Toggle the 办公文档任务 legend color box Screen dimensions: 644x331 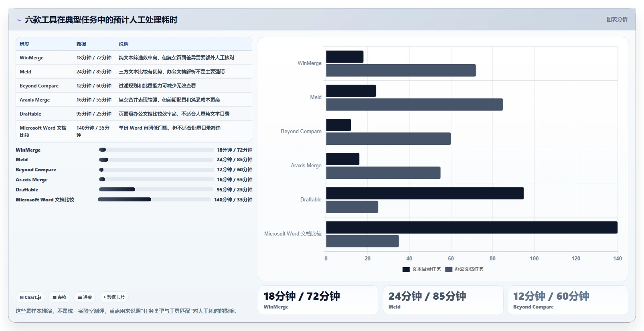(449, 269)
